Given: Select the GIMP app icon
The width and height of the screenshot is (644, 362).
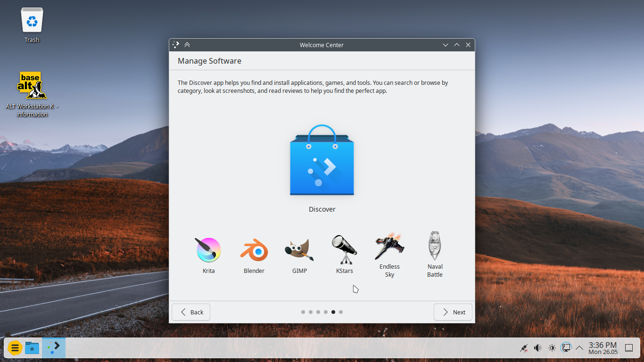Looking at the screenshot, I should tap(299, 250).
